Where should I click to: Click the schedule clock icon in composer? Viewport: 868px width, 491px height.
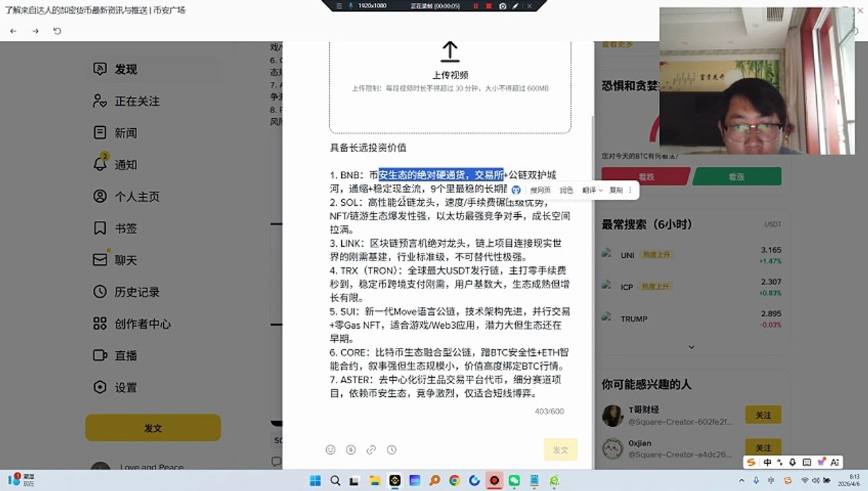click(x=392, y=449)
